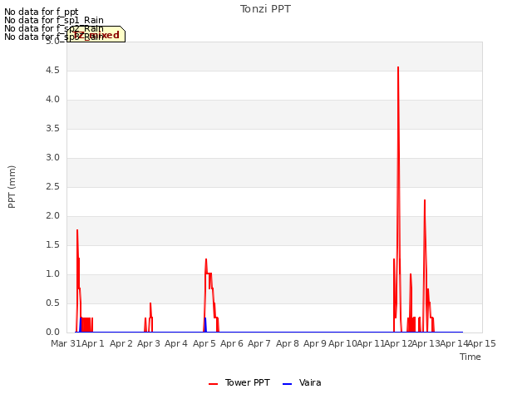Click the Time x-axis label
The height and width of the screenshot is (399, 532).
pyautogui.click(x=470, y=357)
